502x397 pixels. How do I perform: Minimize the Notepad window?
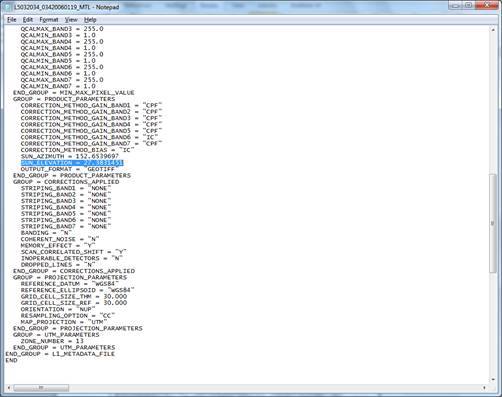point(455,5)
